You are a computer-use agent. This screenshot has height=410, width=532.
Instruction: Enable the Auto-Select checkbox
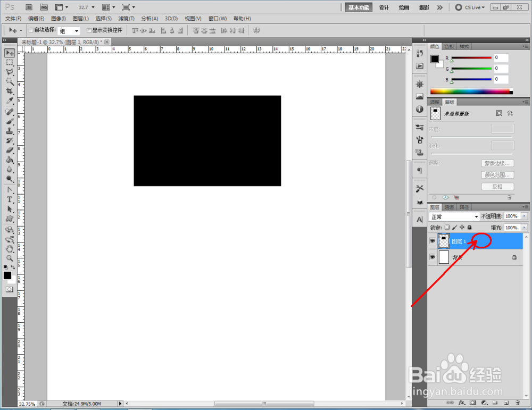pos(31,30)
